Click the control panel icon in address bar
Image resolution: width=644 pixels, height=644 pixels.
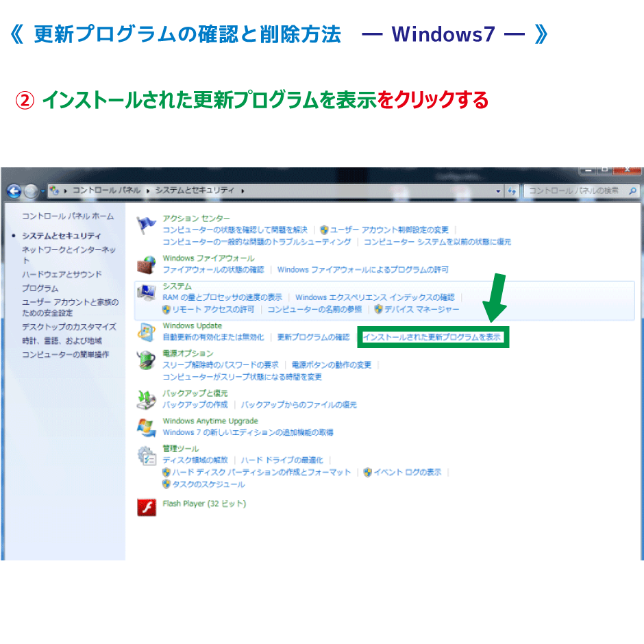pyautogui.click(x=54, y=190)
